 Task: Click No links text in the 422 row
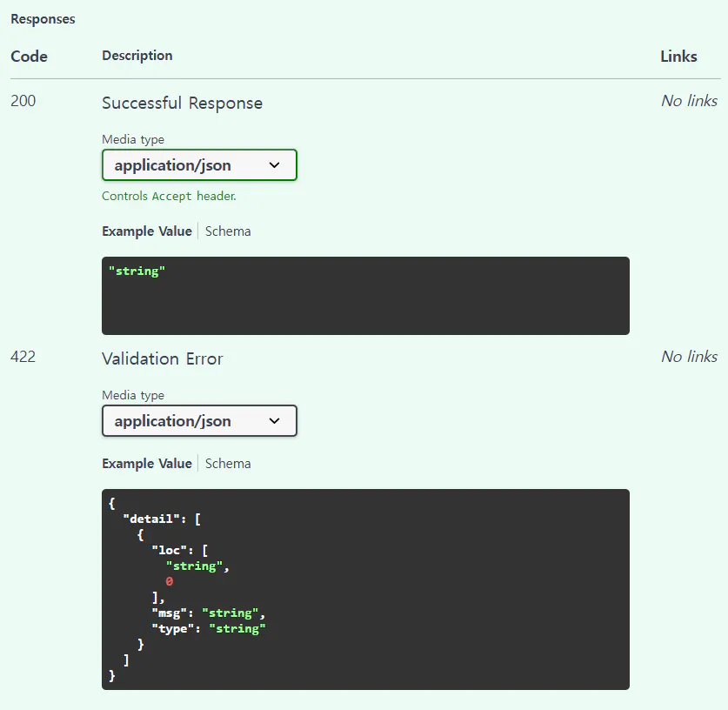pos(690,357)
